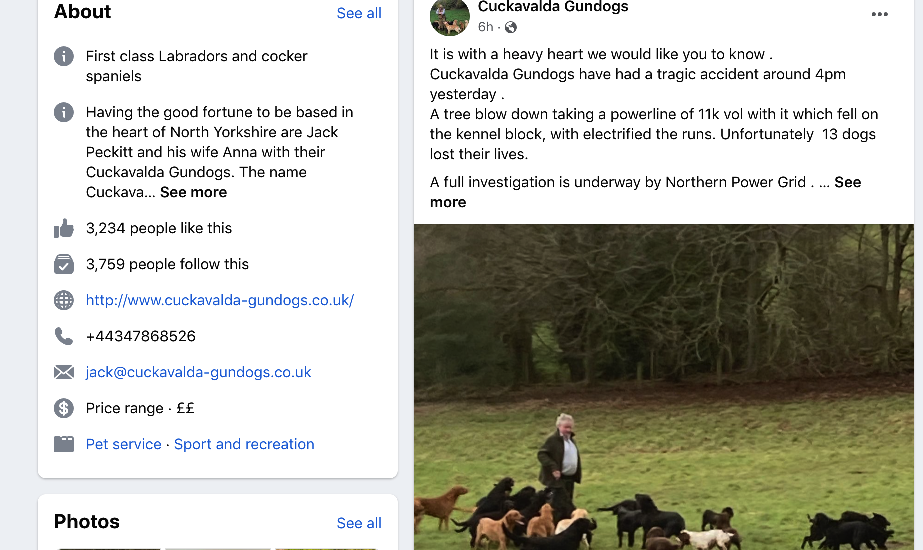Click See all in About section

359,13
